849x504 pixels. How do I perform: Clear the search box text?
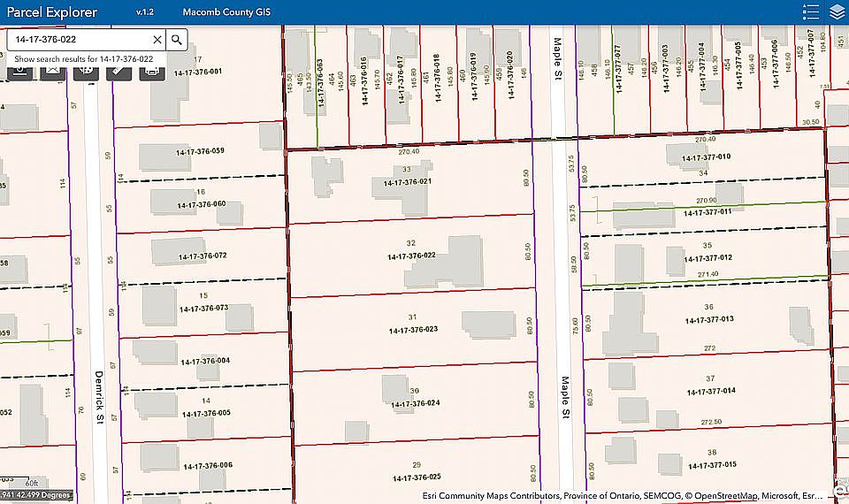157,40
